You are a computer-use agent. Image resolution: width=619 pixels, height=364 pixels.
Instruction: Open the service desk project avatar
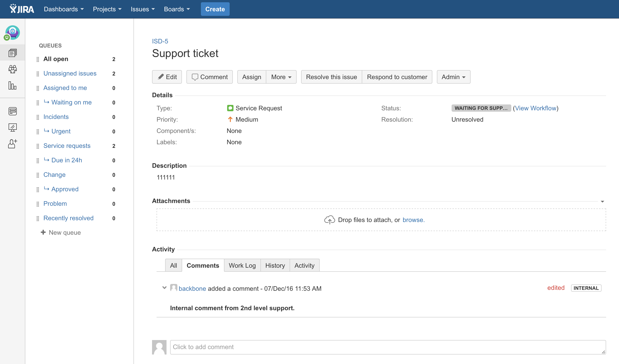[x=12, y=32]
